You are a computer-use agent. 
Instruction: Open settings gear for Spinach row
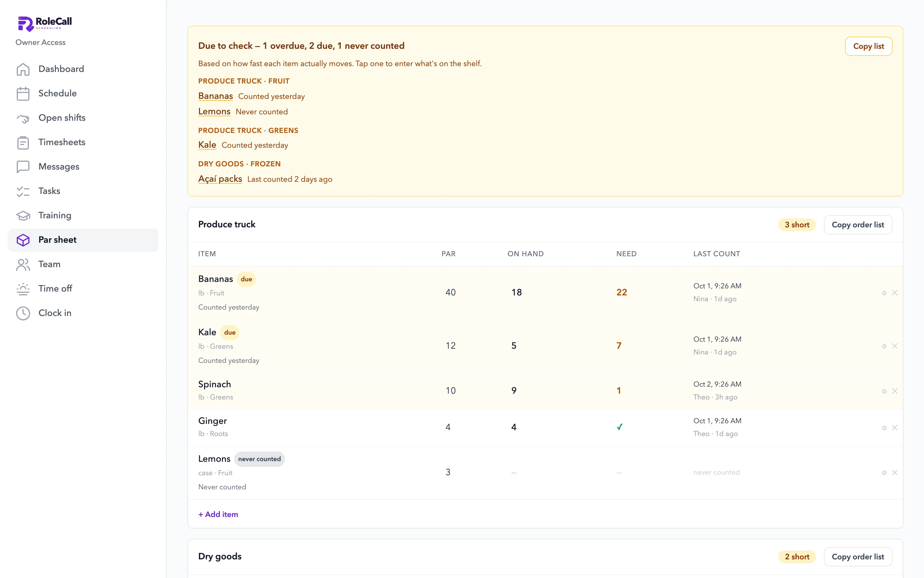pyautogui.click(x=884, y=391)
